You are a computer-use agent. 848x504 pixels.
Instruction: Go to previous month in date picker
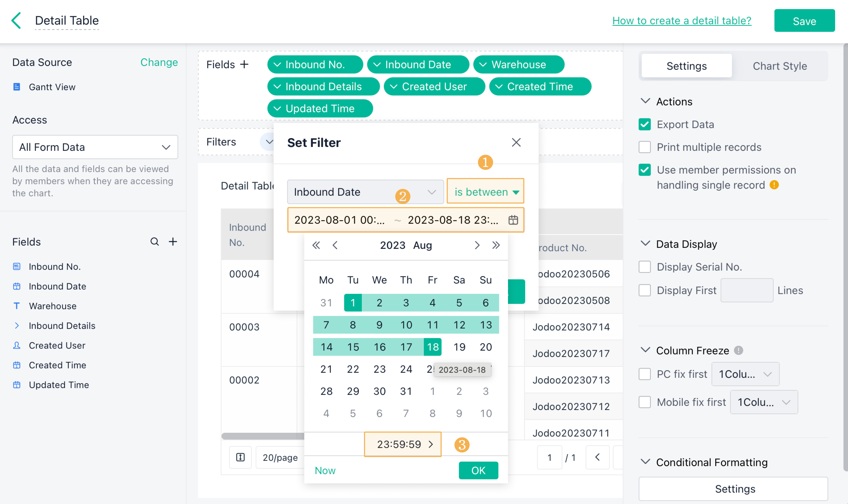pos(335,245)
